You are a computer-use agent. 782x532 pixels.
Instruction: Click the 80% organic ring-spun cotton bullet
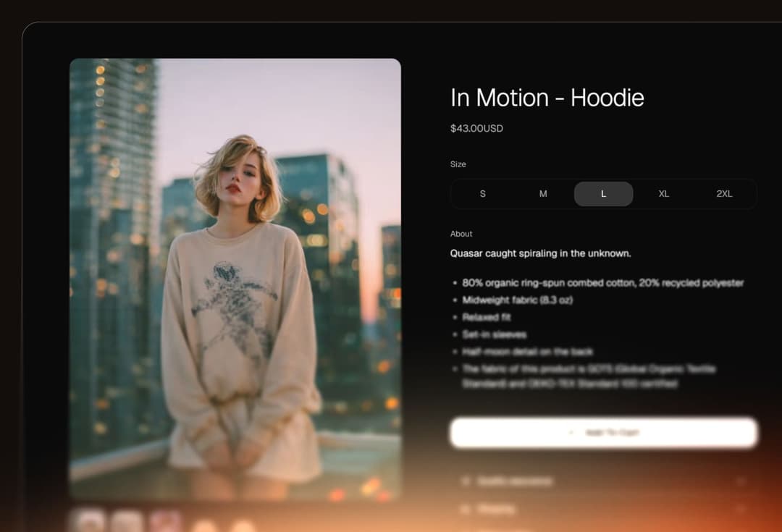pos(603,283)
